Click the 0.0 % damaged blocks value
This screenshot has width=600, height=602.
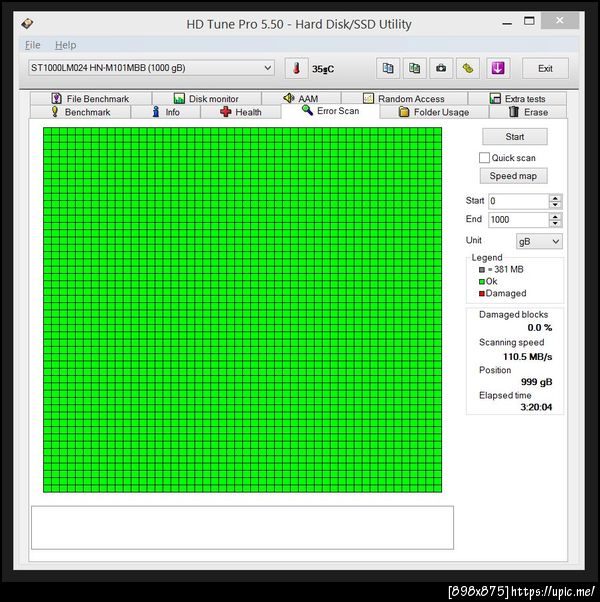point(539,327)
